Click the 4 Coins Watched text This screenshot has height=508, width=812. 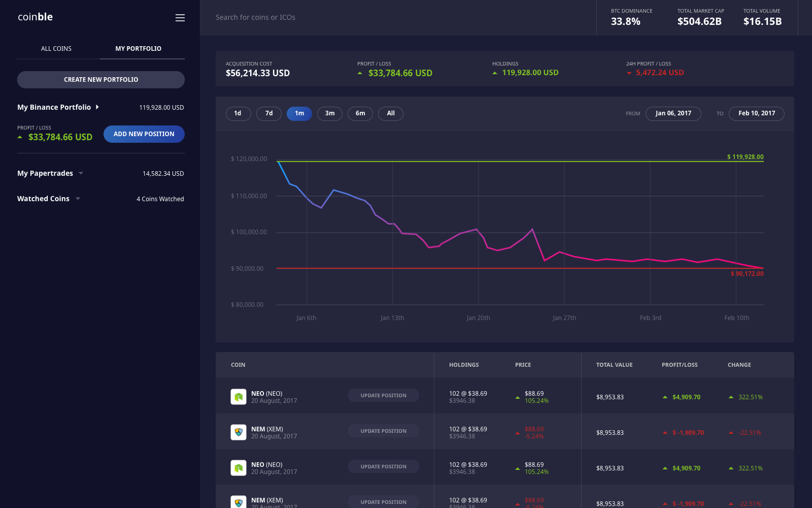(x=160, y=199)
